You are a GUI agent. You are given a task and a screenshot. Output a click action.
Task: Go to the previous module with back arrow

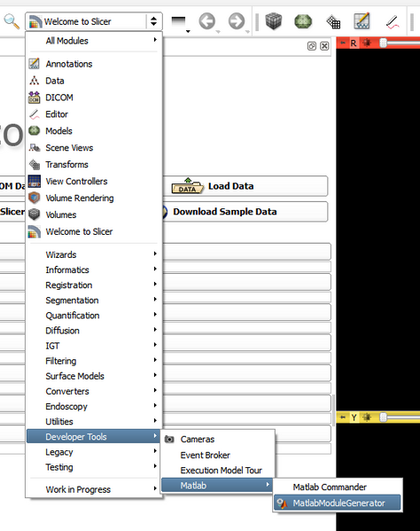pos(207,21)
